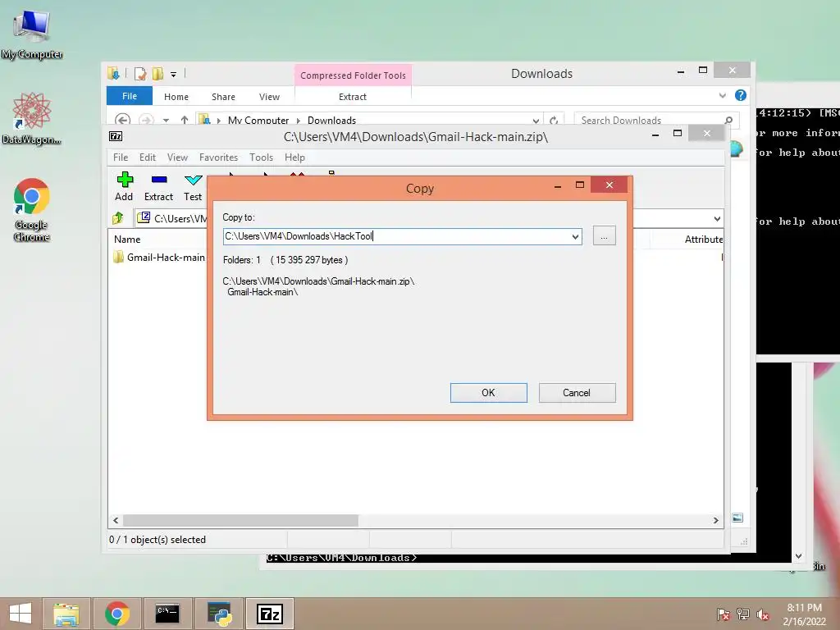This screenshot has width=840, height=630.
Task: Expand the Explorer ribbon chevron
Action: click(722, 95)
